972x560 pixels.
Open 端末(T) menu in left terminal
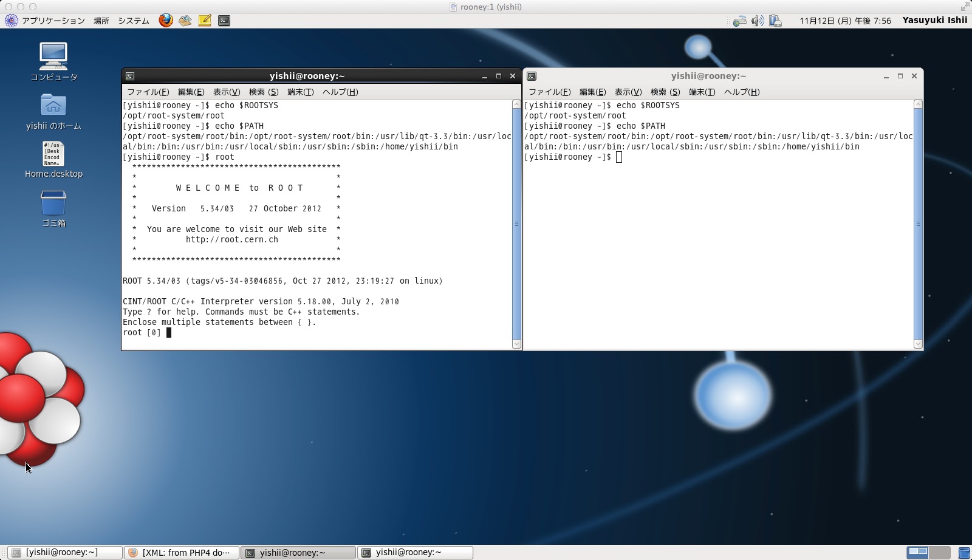pos(300,92)
